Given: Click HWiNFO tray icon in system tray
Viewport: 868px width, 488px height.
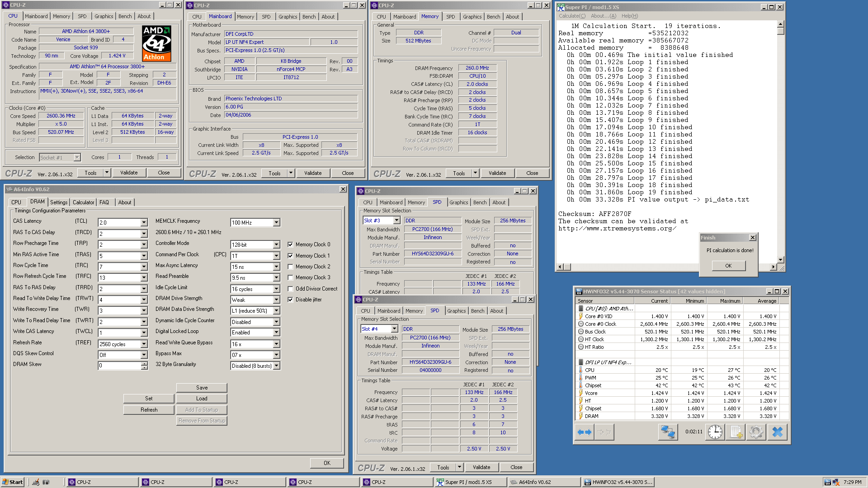Looking at the screenshot, I should pos(827,482).
